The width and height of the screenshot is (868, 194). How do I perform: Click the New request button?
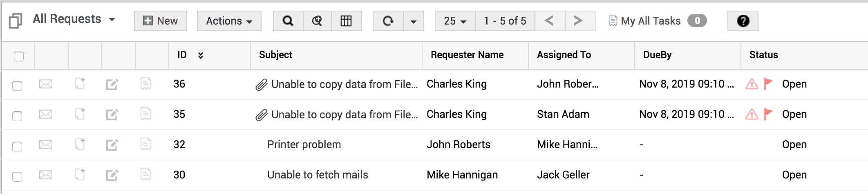[161, 21]
